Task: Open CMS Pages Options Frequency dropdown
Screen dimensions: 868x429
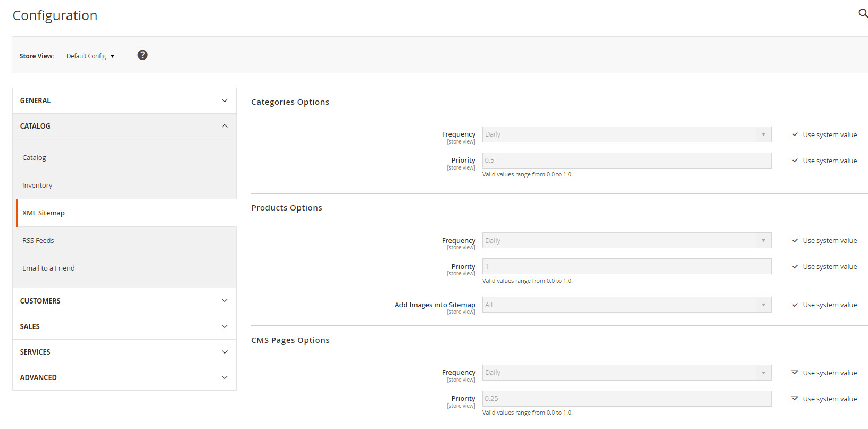Action: (627, 373)
